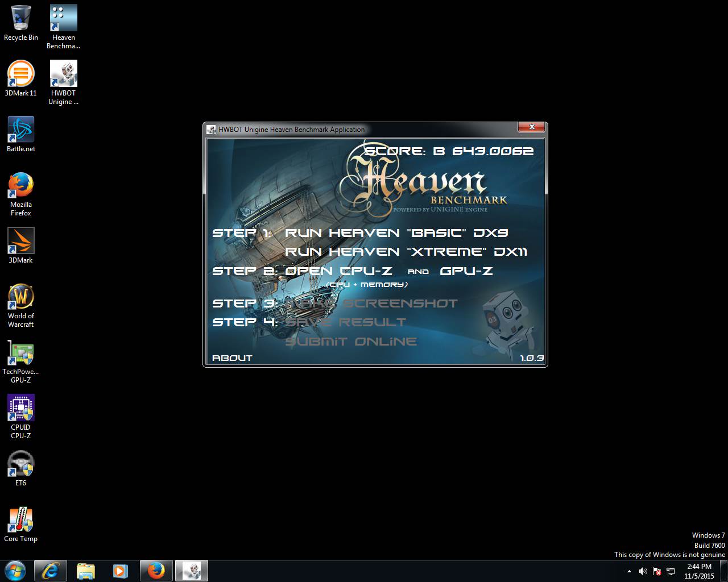This screenshot has width=728, height=582.
Task: Select the ET6 desktop icon
Action: (21, 468)
